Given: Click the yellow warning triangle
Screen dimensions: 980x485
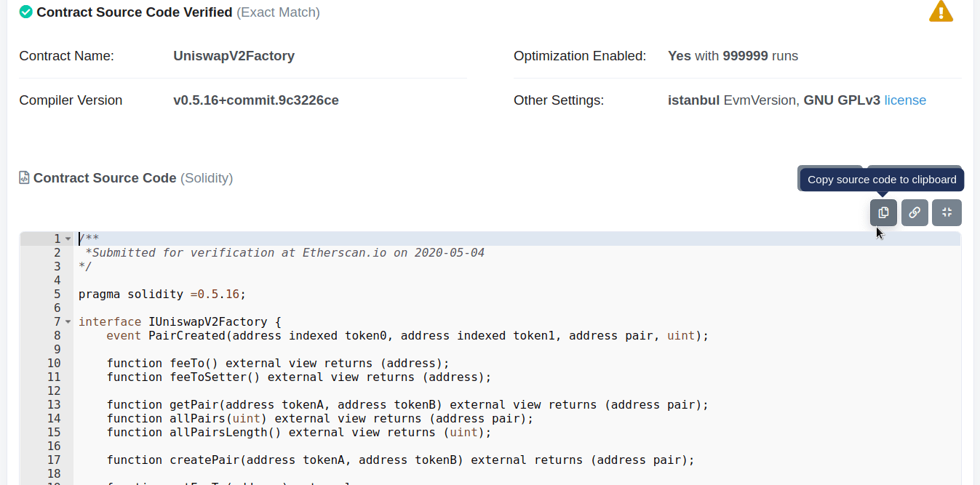Looking at the screenshot, I should pos(941,11).
